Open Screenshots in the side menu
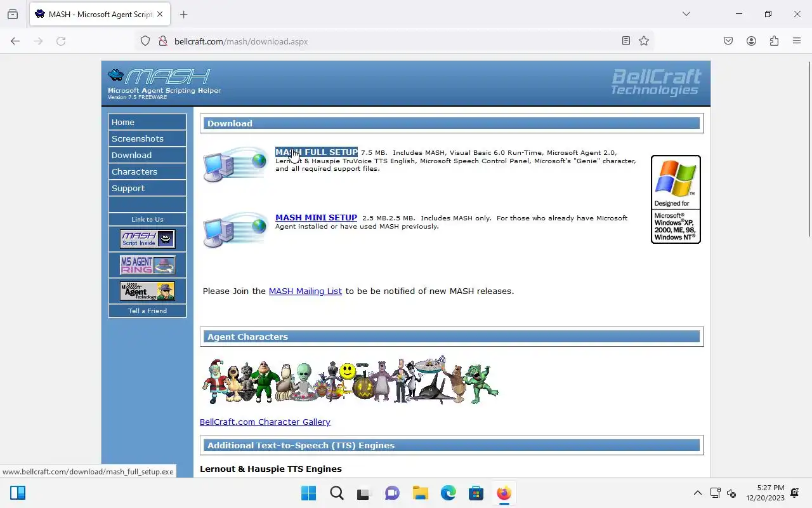 click(147, 138)
